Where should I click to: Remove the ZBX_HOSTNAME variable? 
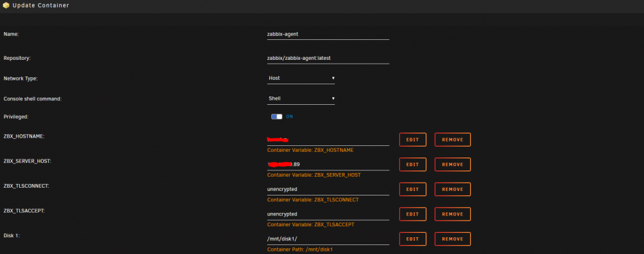point(452,140)
